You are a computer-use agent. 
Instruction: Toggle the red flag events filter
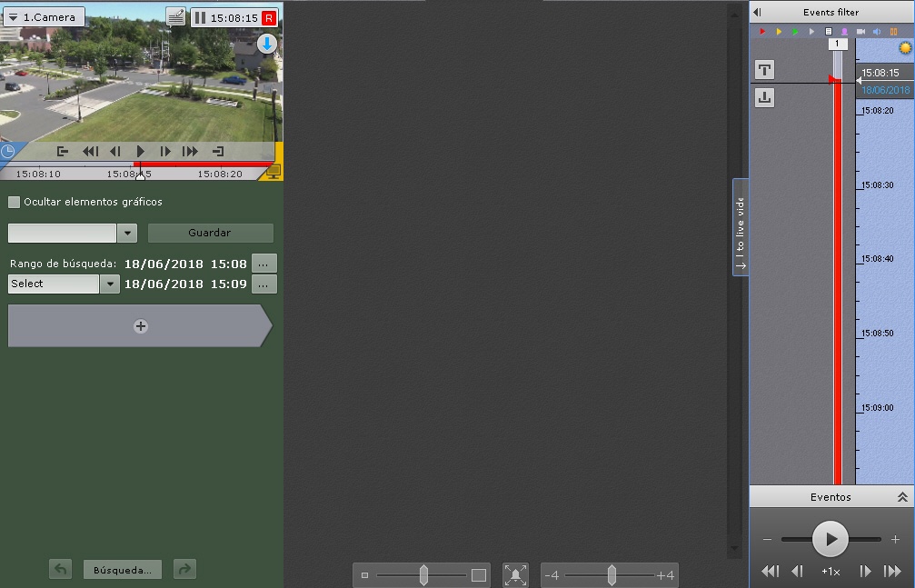click(762, 32)
